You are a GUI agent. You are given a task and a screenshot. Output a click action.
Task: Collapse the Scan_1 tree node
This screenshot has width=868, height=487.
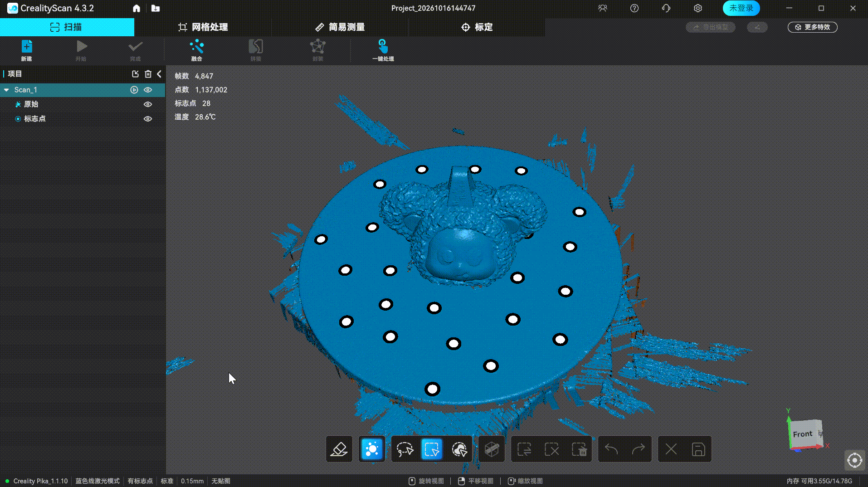point(6,90)
